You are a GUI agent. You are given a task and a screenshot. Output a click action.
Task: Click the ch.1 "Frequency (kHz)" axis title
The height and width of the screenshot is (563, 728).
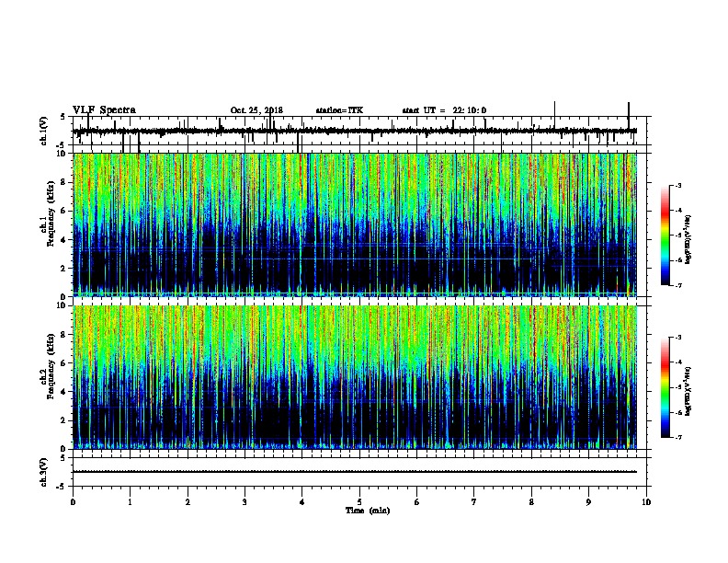51,213
